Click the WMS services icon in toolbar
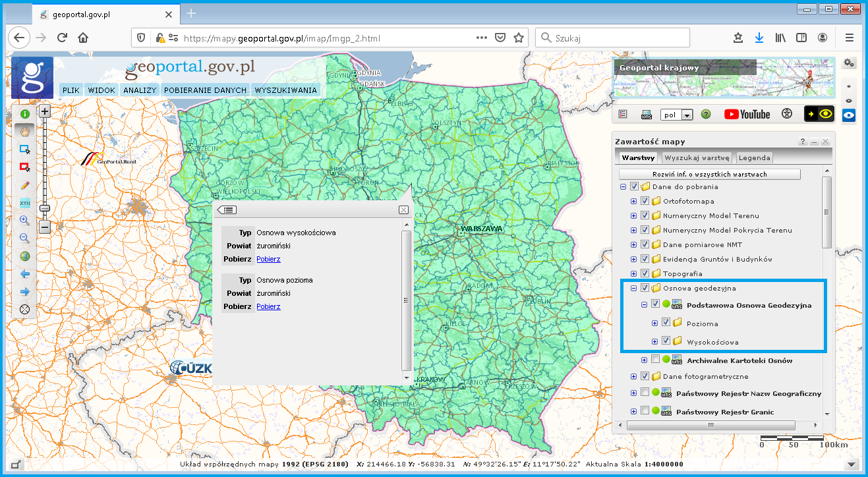The height and width of the screenshot is (477, 868). 646,115
